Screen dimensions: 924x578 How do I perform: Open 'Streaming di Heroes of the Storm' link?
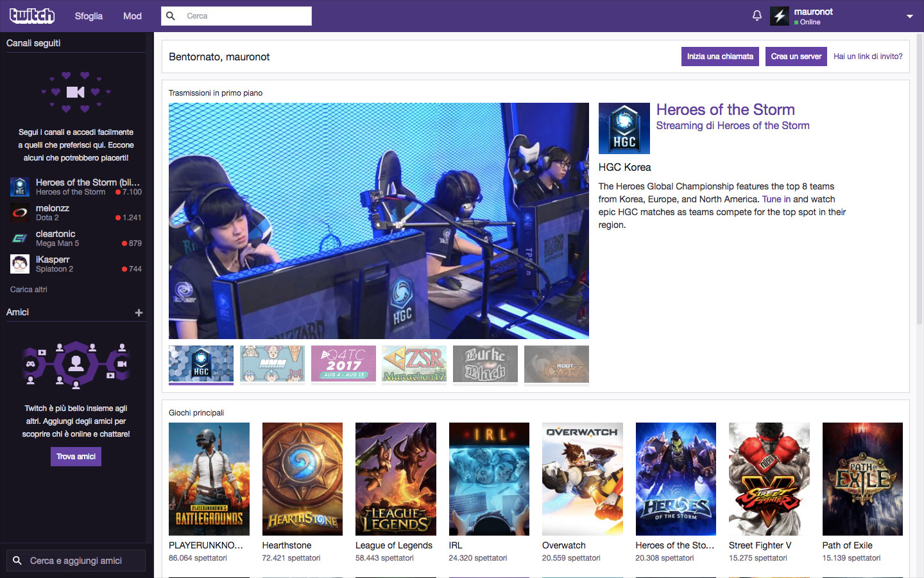point(733,126)
